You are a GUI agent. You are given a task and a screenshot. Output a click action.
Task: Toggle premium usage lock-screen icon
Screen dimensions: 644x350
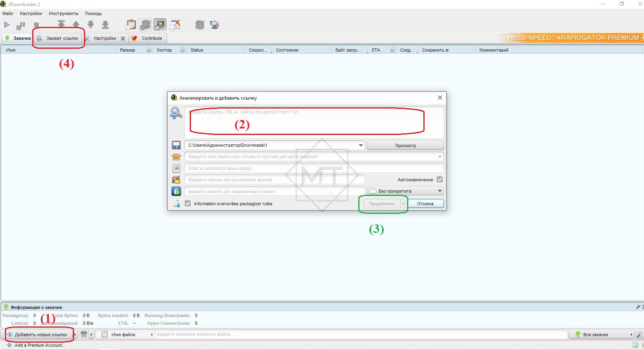point(160,25)
